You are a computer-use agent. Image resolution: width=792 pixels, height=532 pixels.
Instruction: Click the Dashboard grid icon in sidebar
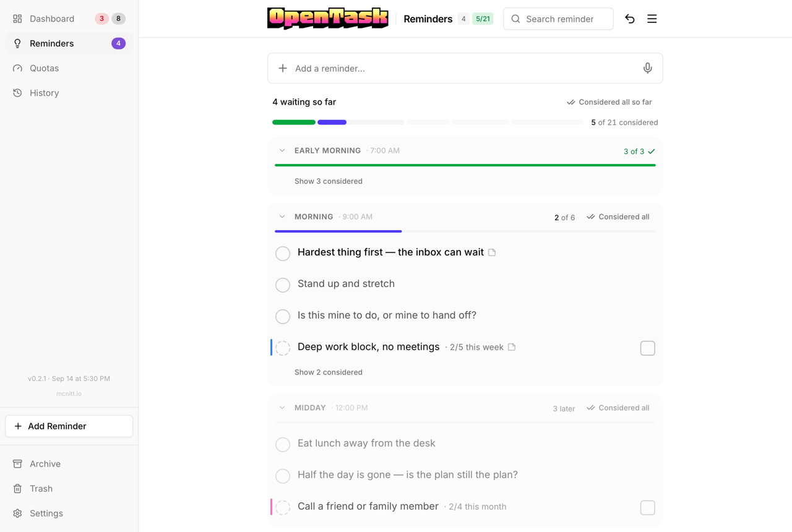point(17,19)
